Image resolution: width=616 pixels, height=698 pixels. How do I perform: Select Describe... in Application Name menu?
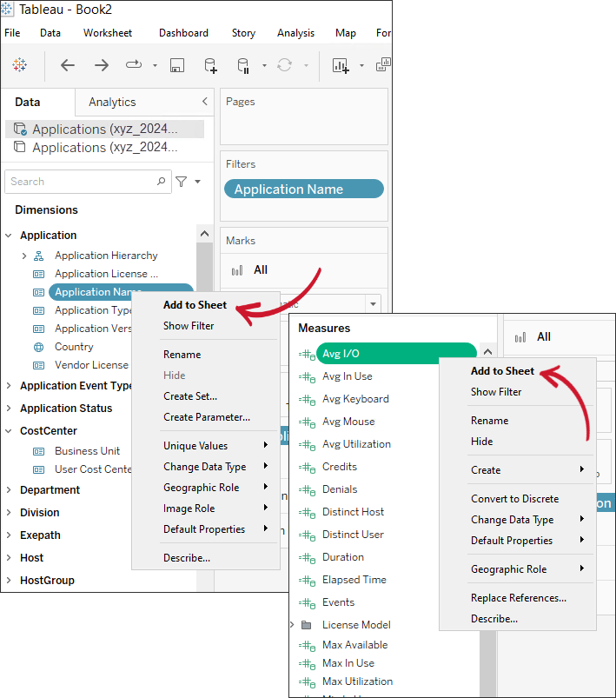tap(187, 558)
